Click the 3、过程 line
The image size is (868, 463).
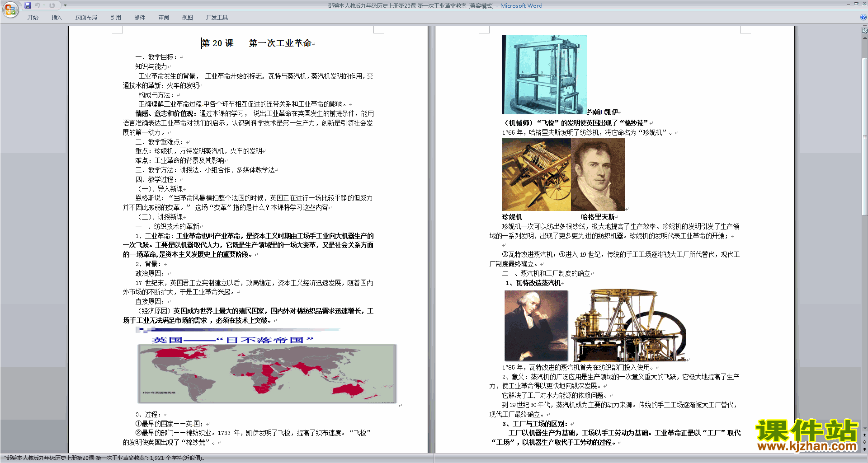pos(149,414)
